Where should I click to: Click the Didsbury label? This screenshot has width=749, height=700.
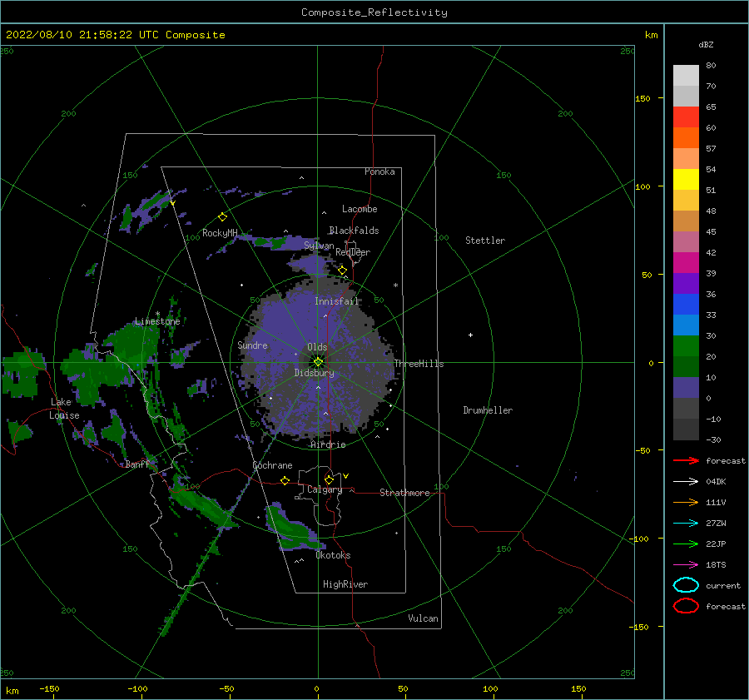point(315,373)
